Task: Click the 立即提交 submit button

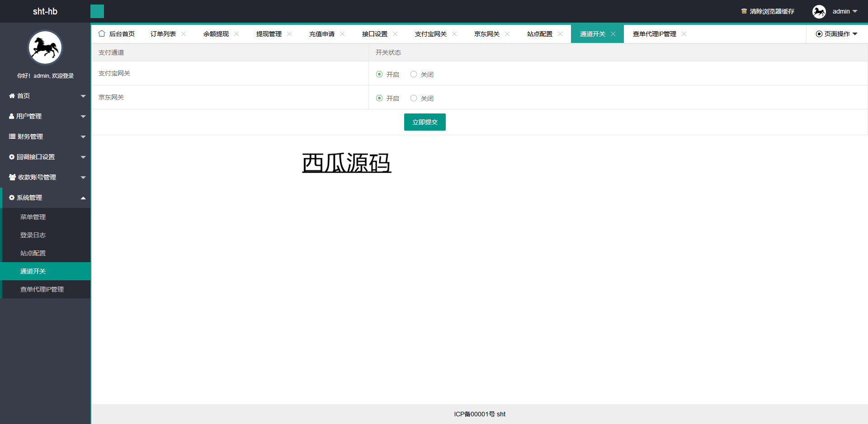Action: (x=425, y=122)
